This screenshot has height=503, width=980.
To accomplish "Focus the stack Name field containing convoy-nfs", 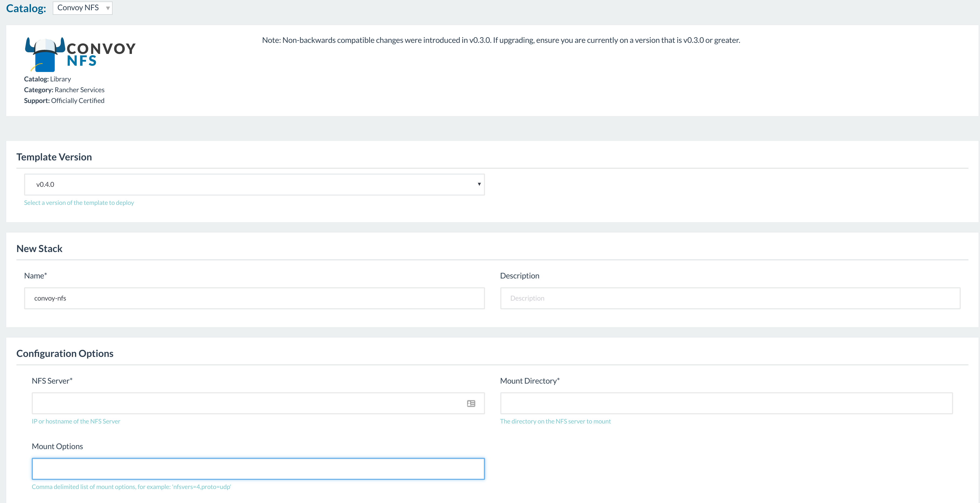I will click(254, 298).
